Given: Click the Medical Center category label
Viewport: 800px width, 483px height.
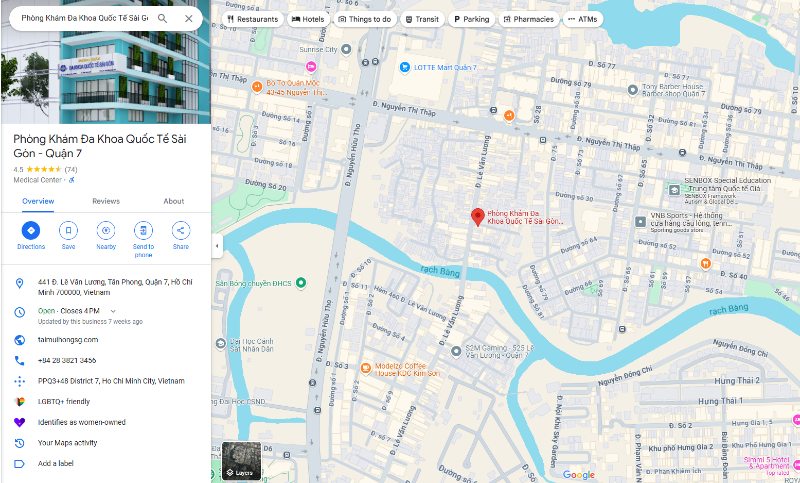Looking at the screenshot, I should point(37,180).
